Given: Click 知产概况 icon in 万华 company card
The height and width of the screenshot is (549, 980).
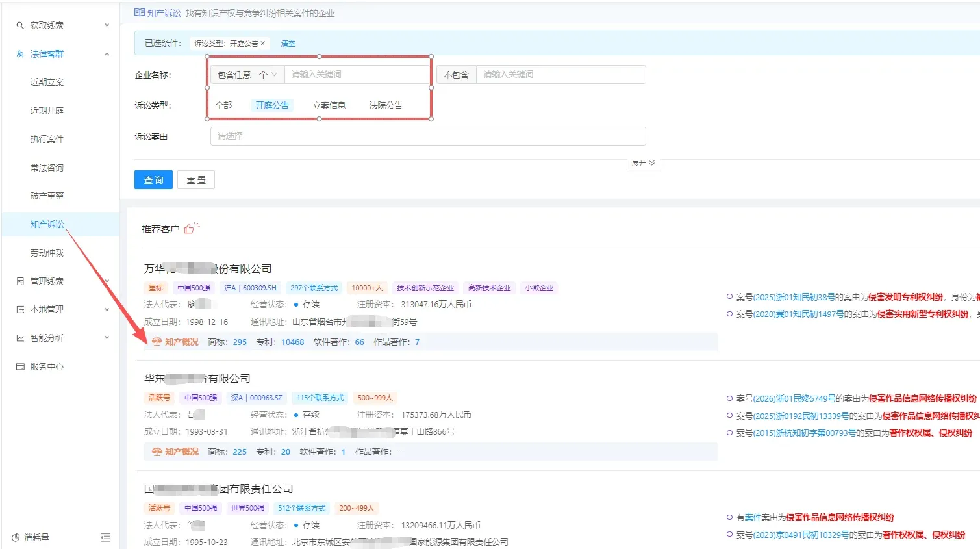Looking at the screenshot, I should pos(157,342).
